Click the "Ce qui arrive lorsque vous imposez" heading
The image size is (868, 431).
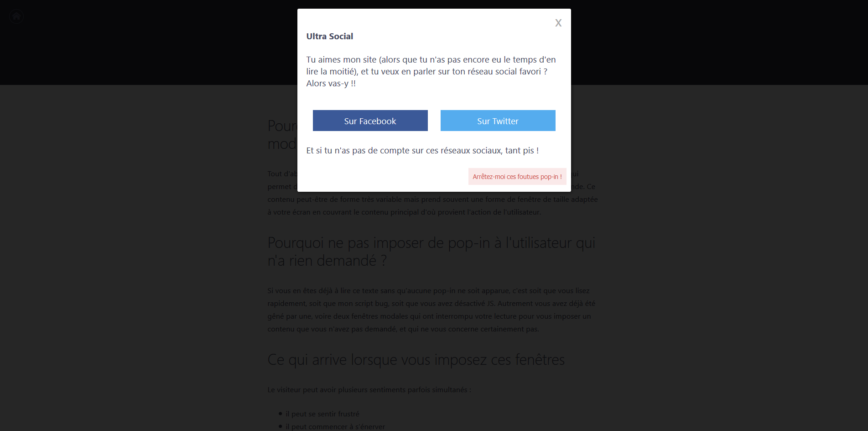416,360
